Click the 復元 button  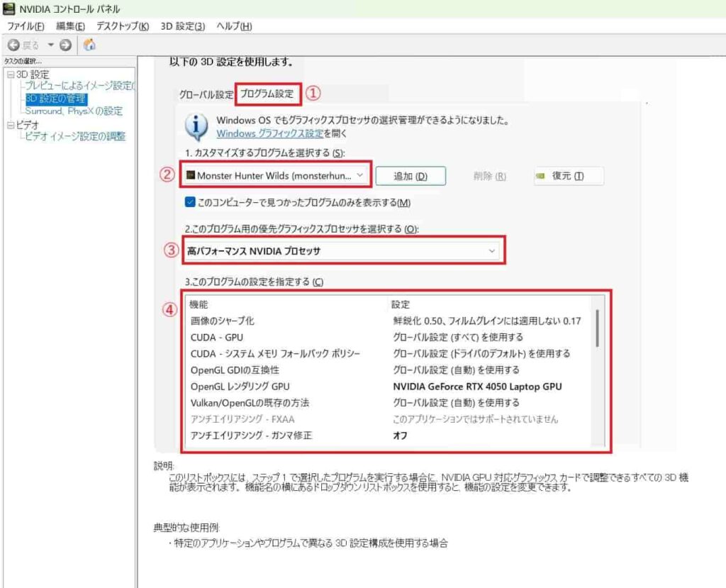point(569,176)
